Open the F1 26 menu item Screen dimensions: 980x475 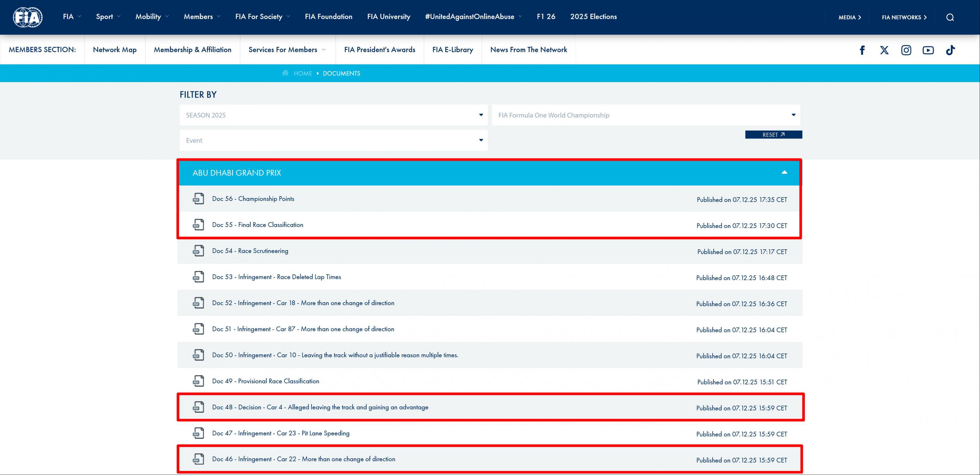coord(546,16)
